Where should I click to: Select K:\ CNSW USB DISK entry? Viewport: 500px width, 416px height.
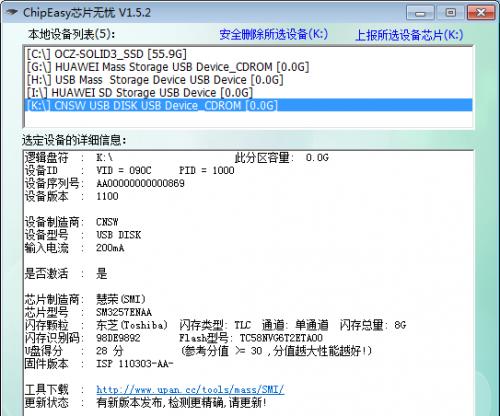coord(248,105)
